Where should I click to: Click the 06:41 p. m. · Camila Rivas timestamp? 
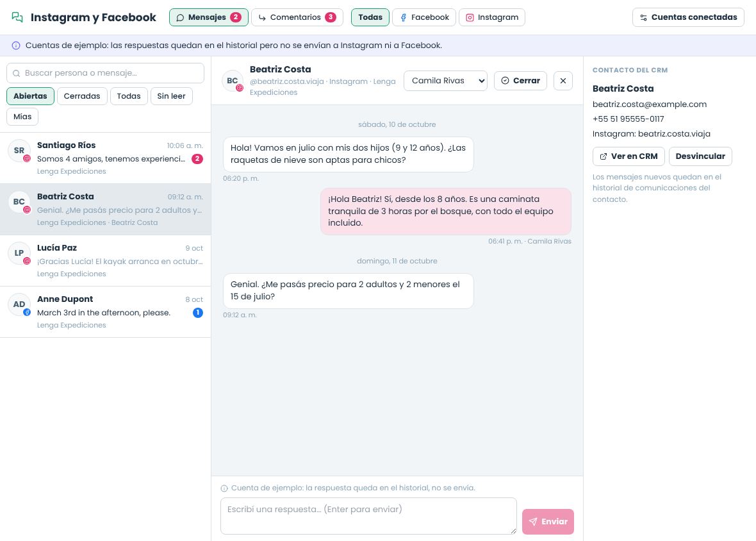[529, 241]
